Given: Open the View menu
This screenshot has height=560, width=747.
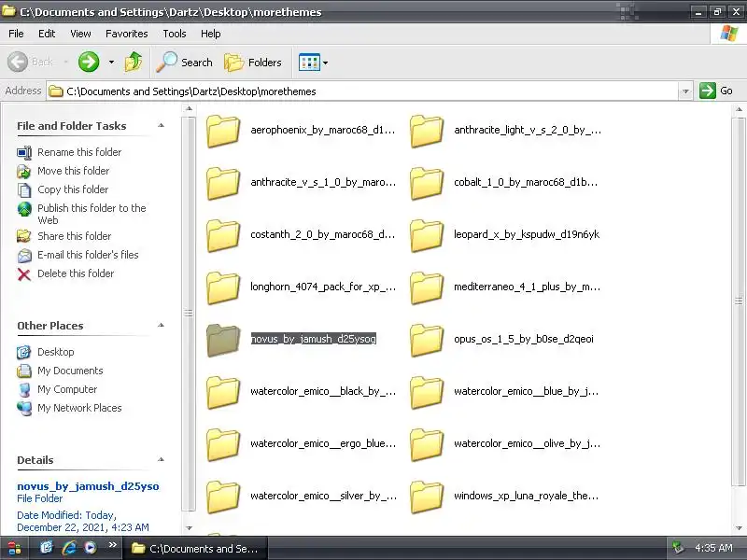Looking at the screenshot, I should pos(80,34).
